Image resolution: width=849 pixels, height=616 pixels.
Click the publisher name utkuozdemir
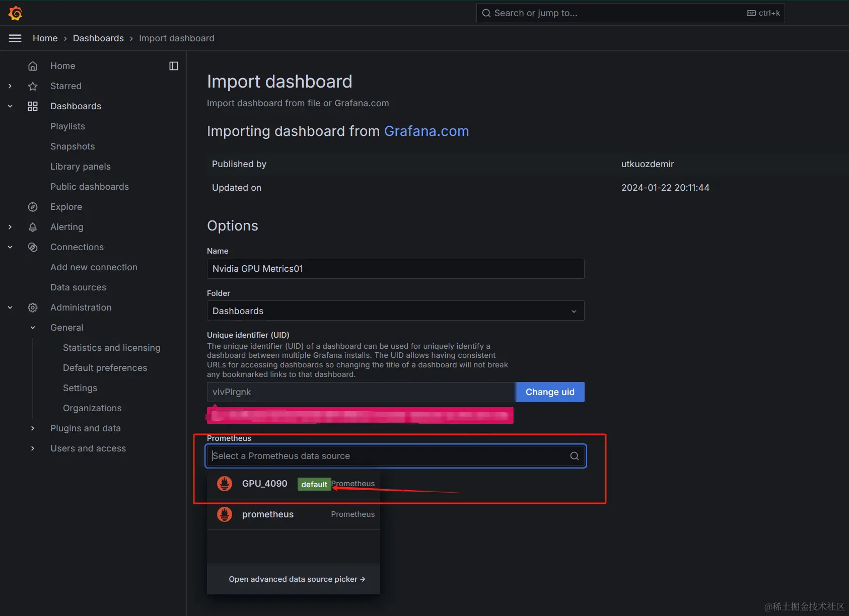(x=648, y=164)
